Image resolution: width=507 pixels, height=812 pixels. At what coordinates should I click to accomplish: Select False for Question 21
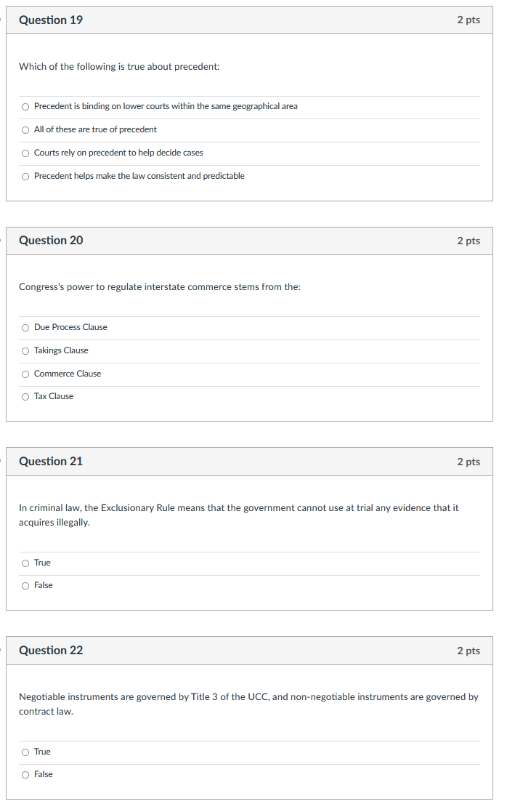coord(25,585)
